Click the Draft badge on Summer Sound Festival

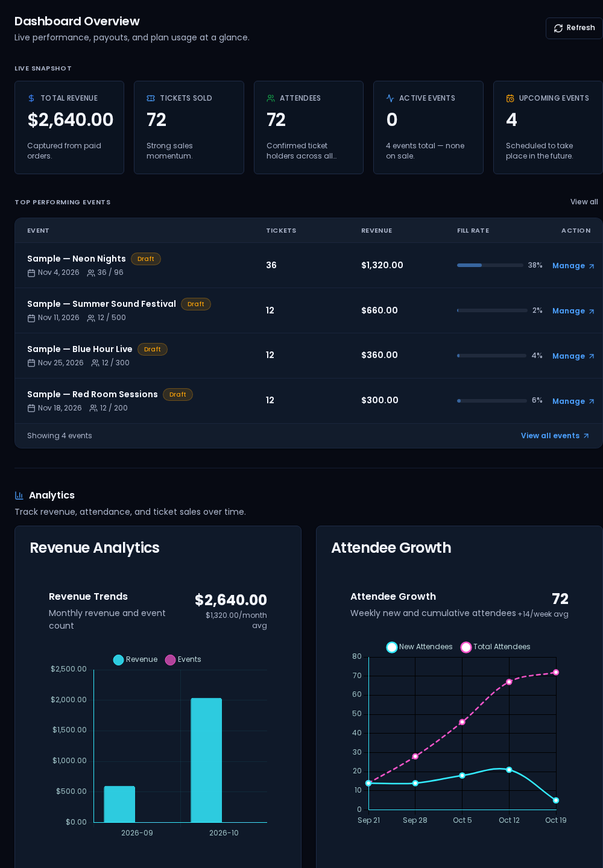pyautogui.click(x=196, y=304)
